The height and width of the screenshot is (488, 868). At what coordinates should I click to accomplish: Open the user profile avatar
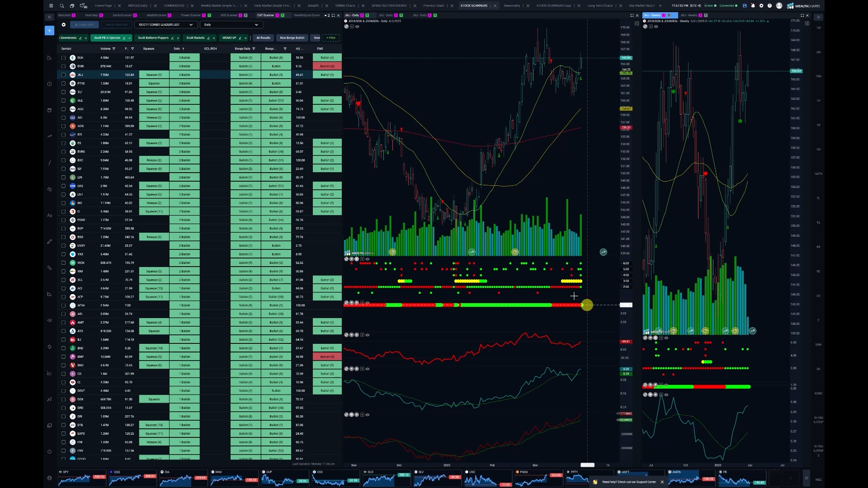click(779, 6)
